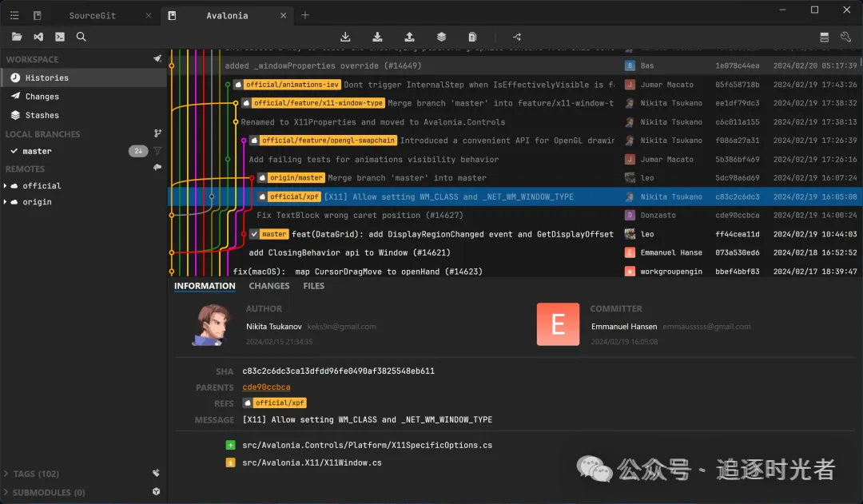Expand the origin remote tree node
The image size is (863, 504).
pyautogui.click(x=6, y=202)
